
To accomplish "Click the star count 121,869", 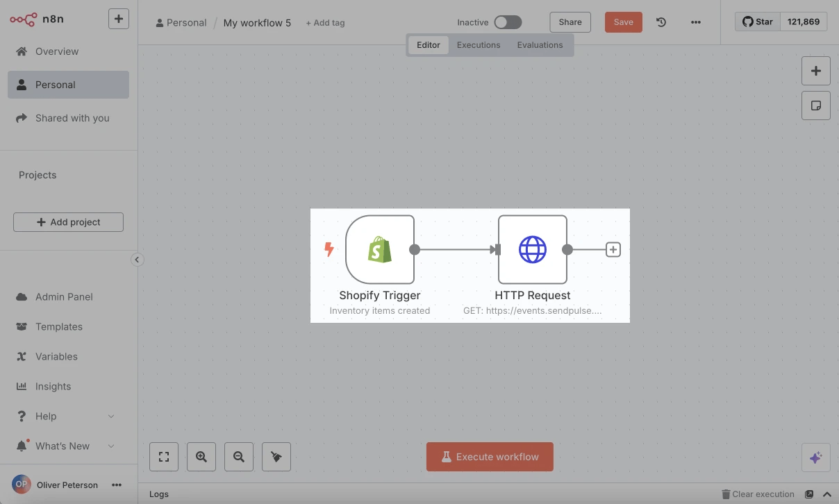I will pyautogui.click(x=804, y=22).
